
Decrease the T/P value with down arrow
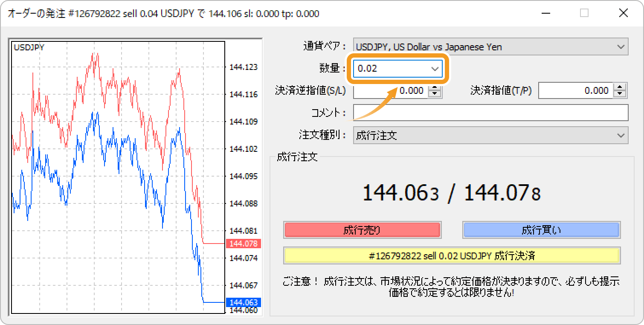point(620,94)
